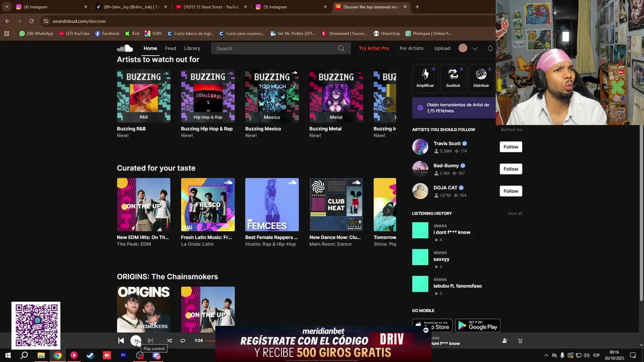The image size is (644, 362).
Task: Click previous track button in player
Action: coord(121,340)
